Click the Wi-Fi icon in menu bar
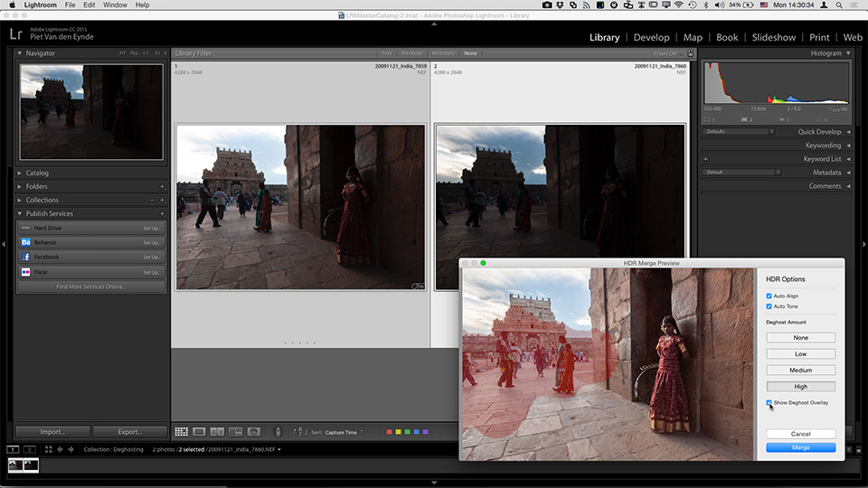Screen dimensions: 868x488 coord(679,5)
